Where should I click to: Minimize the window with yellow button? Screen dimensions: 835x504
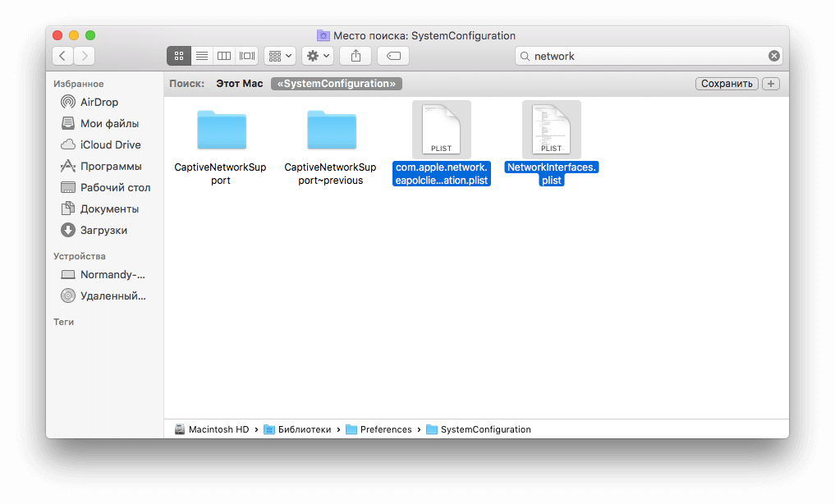(74, 35)
